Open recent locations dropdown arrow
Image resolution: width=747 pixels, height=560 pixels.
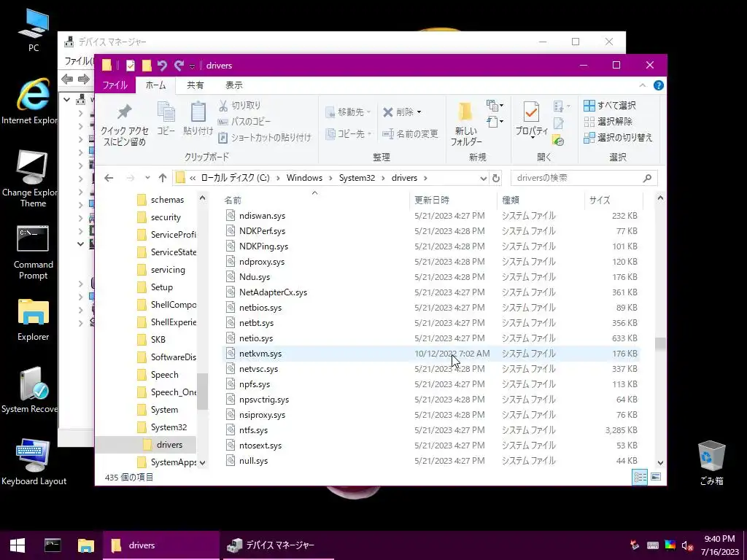tap(147, 178)
